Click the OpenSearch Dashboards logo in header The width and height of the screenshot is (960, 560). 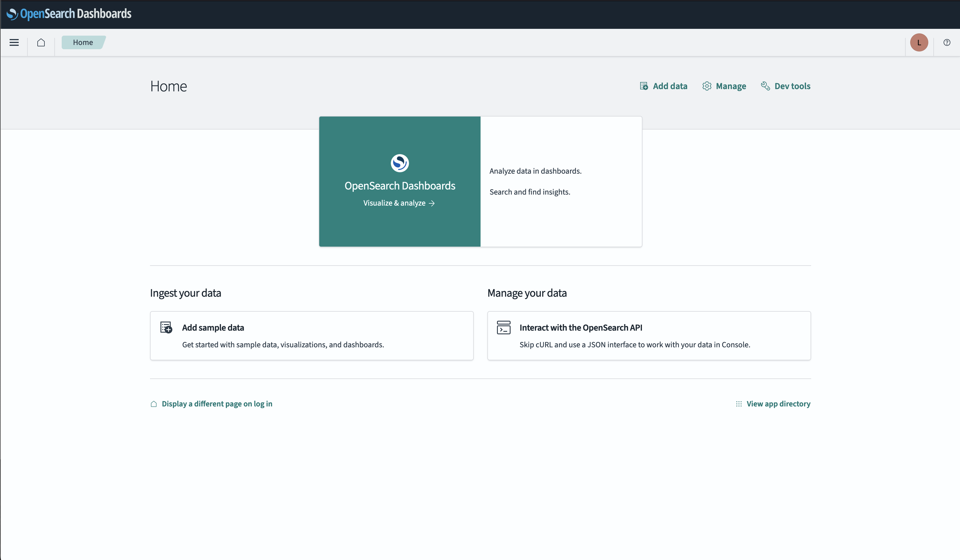[x=69, y=14]
